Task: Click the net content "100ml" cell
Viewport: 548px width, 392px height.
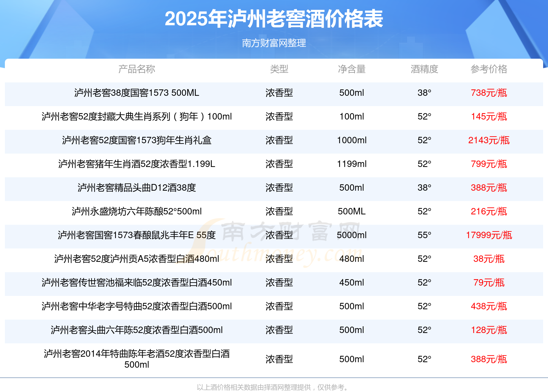Action: click(352, 116)
